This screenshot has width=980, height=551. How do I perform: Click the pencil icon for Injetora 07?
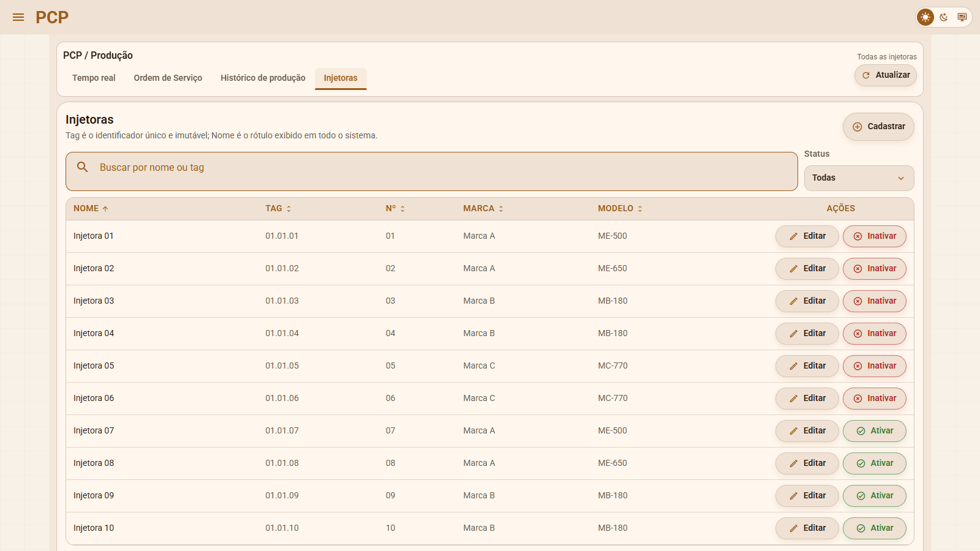pyautogui.click(x=793, y=431)
